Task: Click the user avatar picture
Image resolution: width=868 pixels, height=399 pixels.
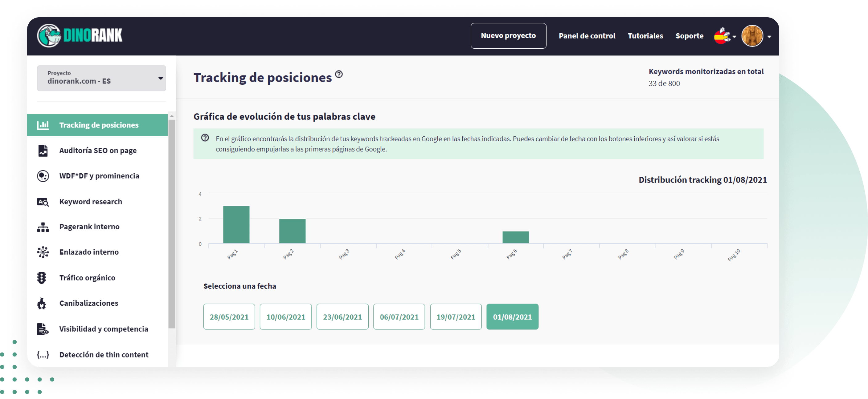Action: 752,36
